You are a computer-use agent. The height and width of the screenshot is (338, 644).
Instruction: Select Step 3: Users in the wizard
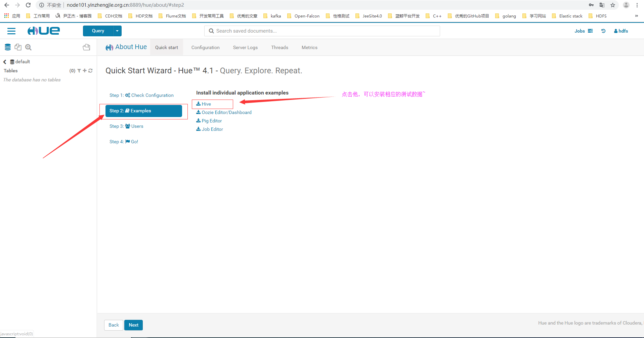click(x=126, y=126)
